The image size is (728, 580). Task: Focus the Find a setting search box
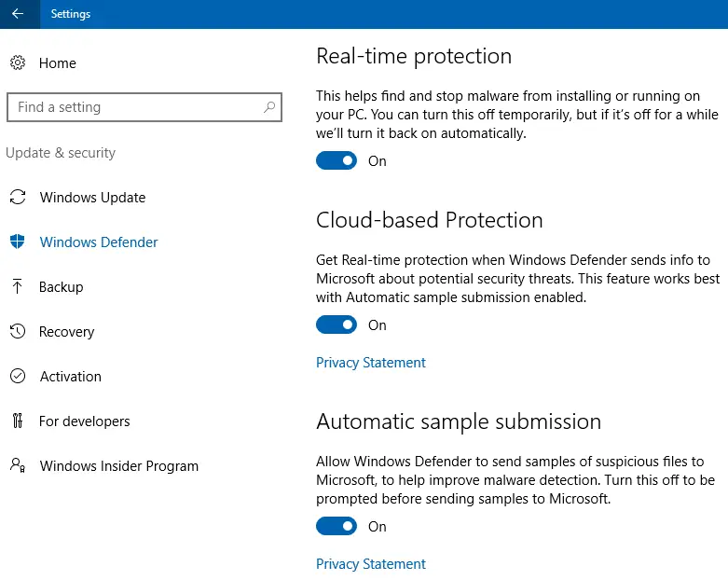[144, 107]
